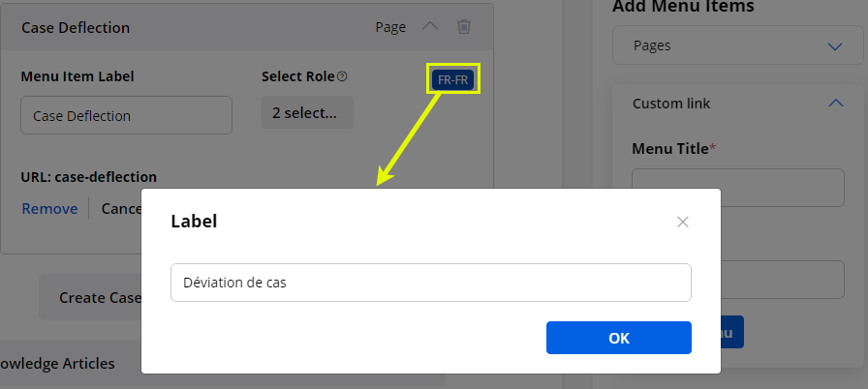The height and width of the screenshot is (389, 868).
Task: Click the blue button below the Custom link fields
Action: click(732, 332)
